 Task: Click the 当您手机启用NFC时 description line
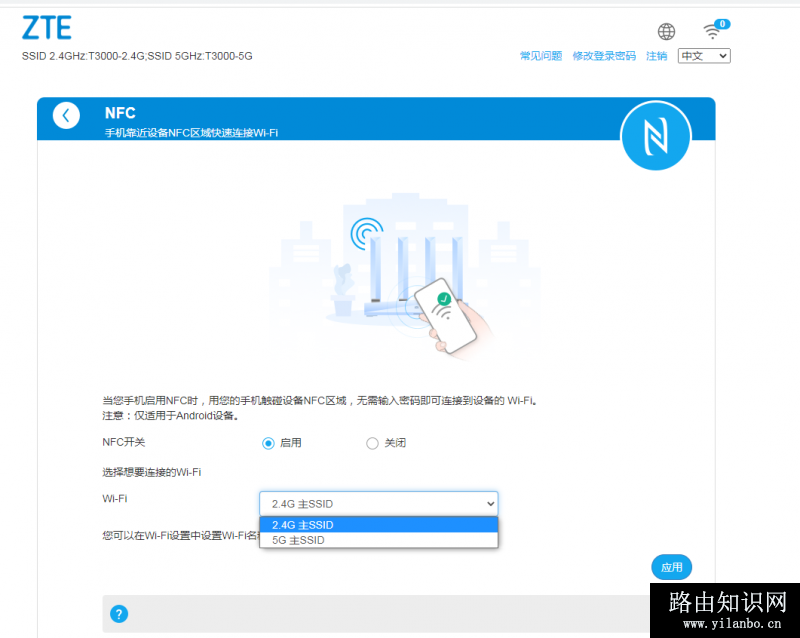pos(320,401)
